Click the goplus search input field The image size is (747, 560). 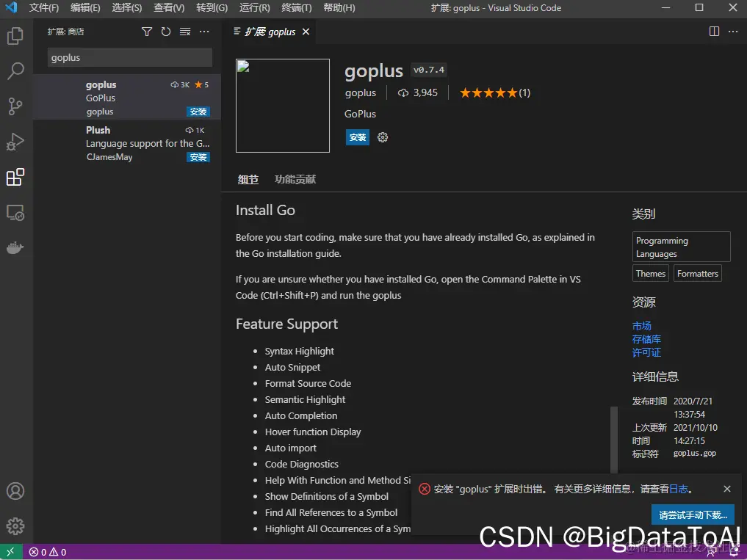[129, 58]
